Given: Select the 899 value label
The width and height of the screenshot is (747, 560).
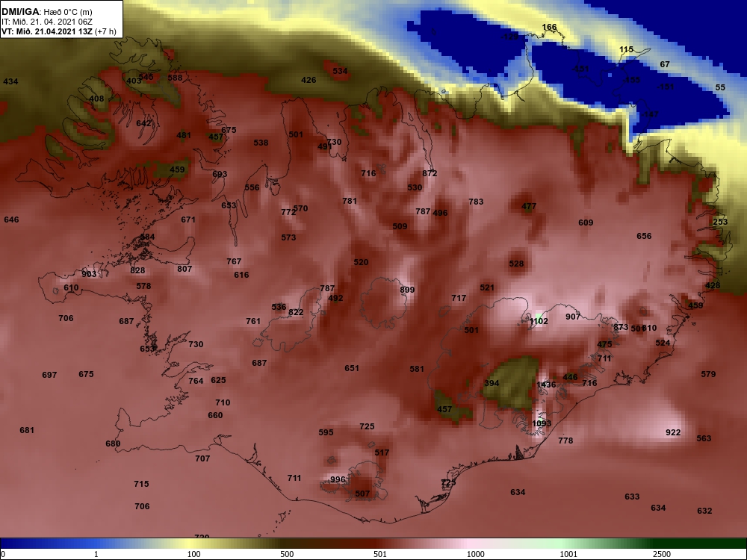Looking at the screenshot, I should [407, 290].
